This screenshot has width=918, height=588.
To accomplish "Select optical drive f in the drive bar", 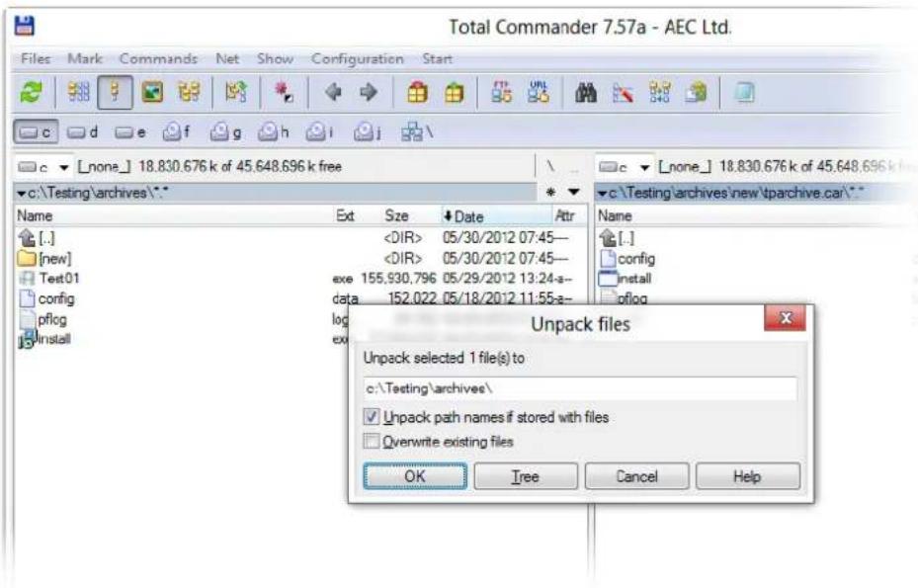I will coord(177,133).
